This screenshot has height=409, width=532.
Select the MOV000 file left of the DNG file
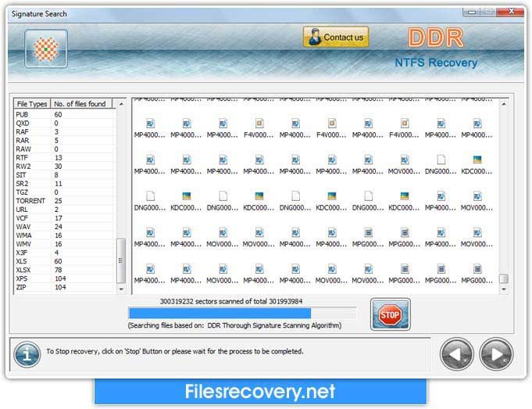[x=404, y=164]
